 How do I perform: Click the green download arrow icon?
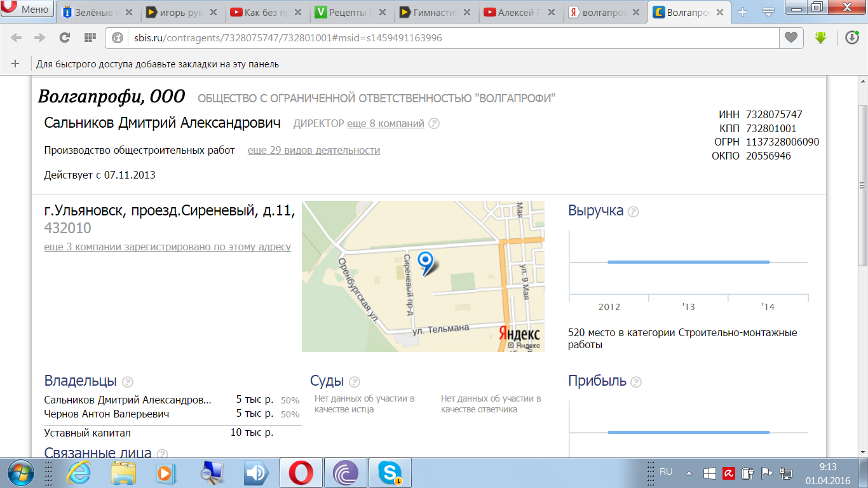tap(820, 38)
